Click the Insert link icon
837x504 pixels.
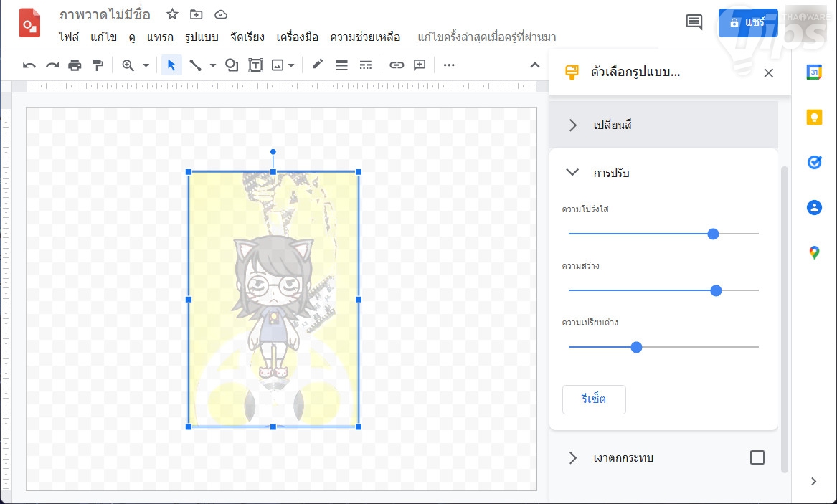point(396,65)
